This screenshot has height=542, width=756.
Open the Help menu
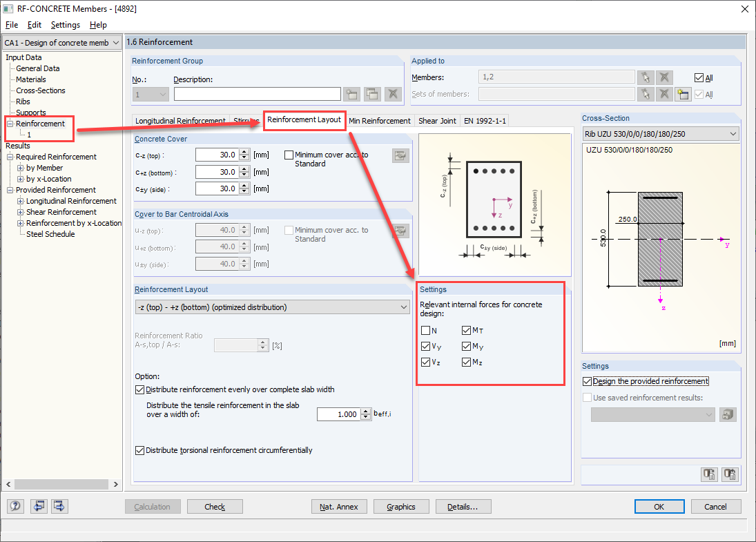98,25
